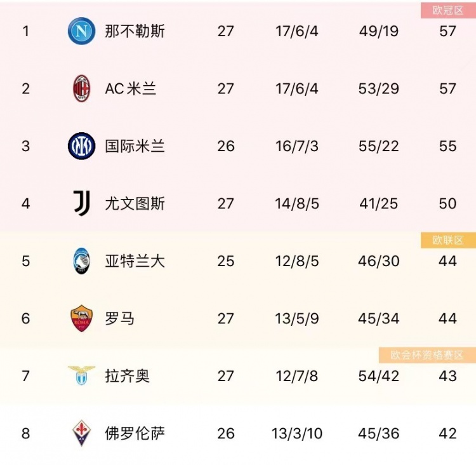Click the Roma wolf crest
476x465 pixels.
click(x=81, y=318)
